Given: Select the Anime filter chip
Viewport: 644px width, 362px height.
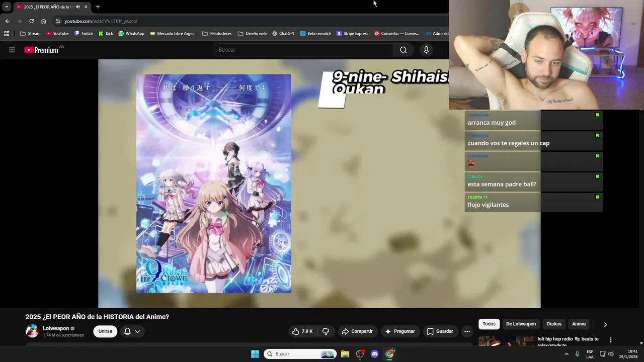Looking at the screenshot, I should pyautogui.click(x=579, y=324).
